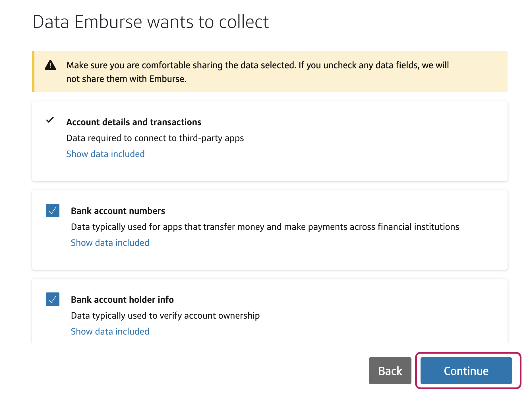The width and height of the screenshot is (532, 394).
Task: Expand Show data included under Bank account holder info
Action: [110, 331]
